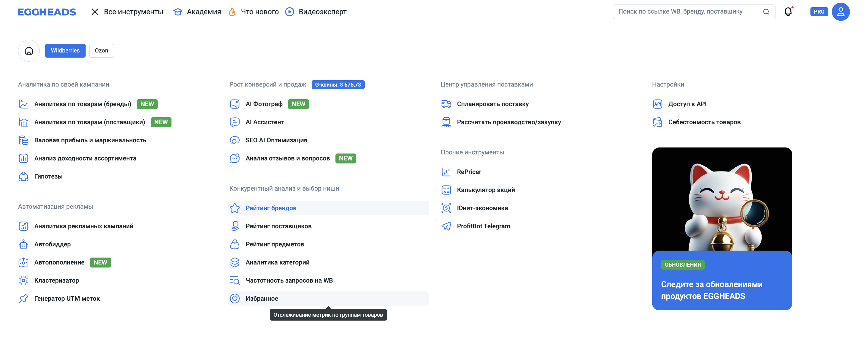This screenshot has height=342, width=868.
Task: Click the Рейтинг предметов bag icon
Action: click(x=235, y=244)
